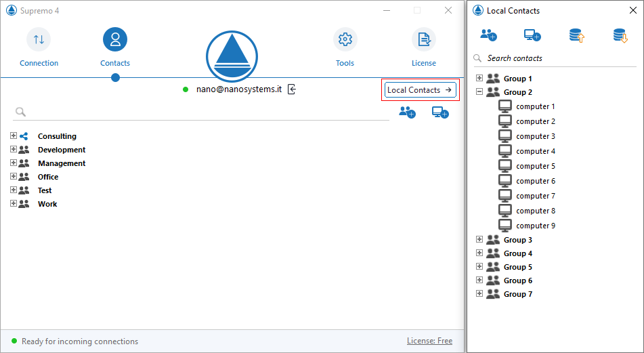Expand Group 7 in Local Contacts
Screen dimensions: 644x353
coord(479,293)
